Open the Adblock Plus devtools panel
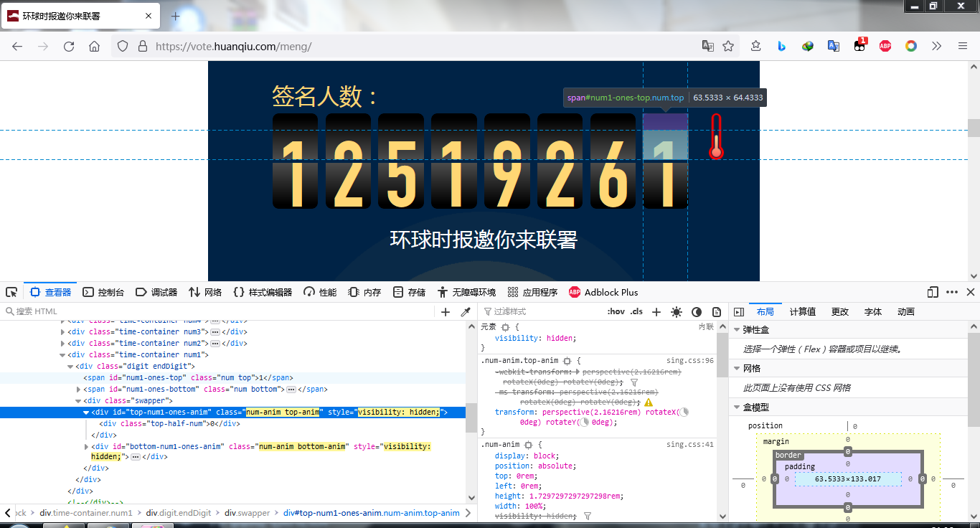The width and height of the screenshot is (980, 528). coord(603,292)
